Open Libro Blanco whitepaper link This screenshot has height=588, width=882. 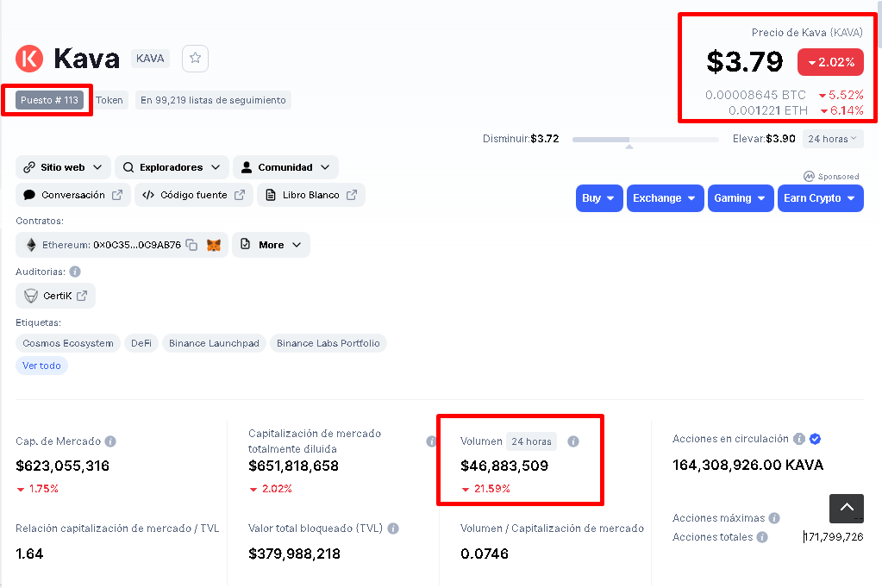click(311, 195)
